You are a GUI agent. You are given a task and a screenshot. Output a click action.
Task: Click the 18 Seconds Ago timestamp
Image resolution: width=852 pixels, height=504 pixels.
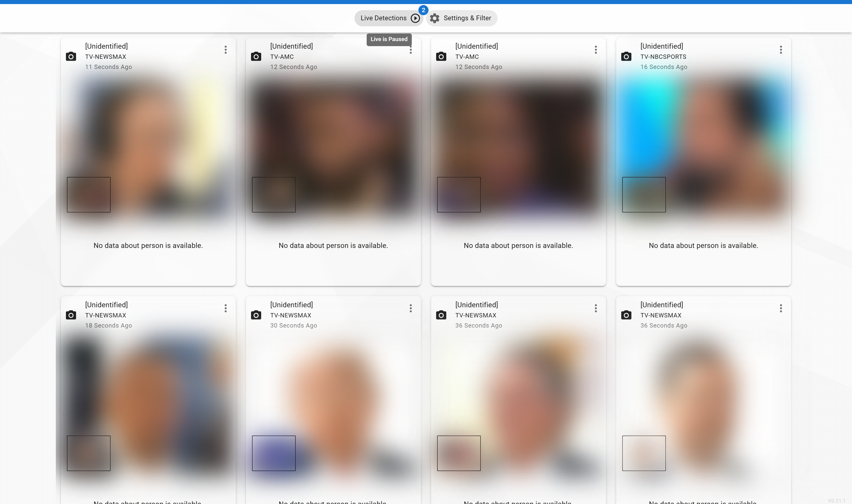(x=108, y=325)
